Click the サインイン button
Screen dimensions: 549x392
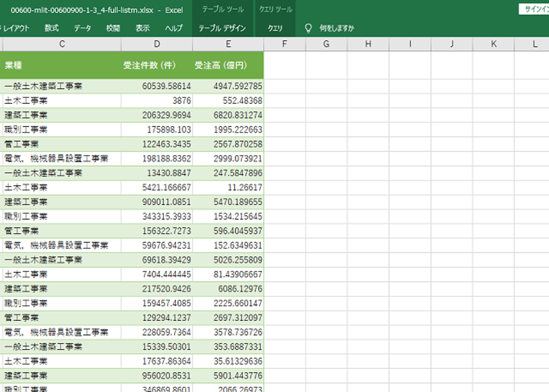coord(535,10)
